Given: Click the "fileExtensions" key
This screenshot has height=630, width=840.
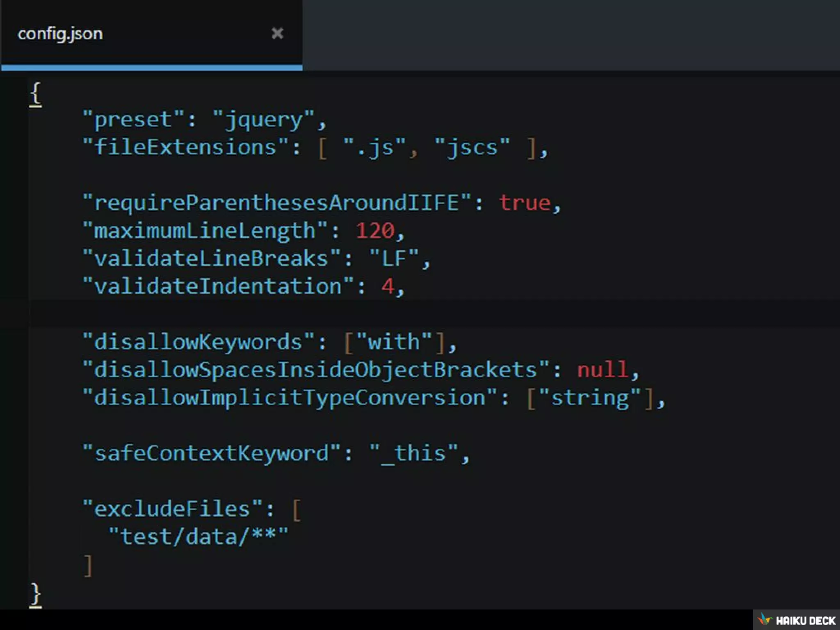Looking at the screenshot, I should (186, 147).
